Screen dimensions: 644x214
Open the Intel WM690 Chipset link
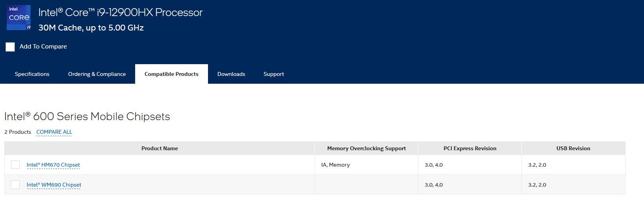[54, 185]
